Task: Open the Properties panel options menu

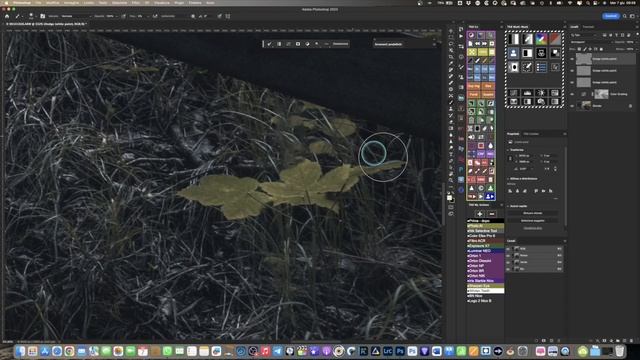Action: click(x=564, y=134)
